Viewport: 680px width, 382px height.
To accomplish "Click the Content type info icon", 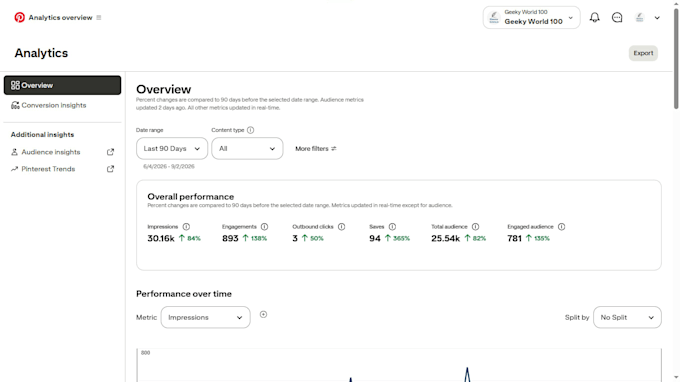I will point(250,130).
